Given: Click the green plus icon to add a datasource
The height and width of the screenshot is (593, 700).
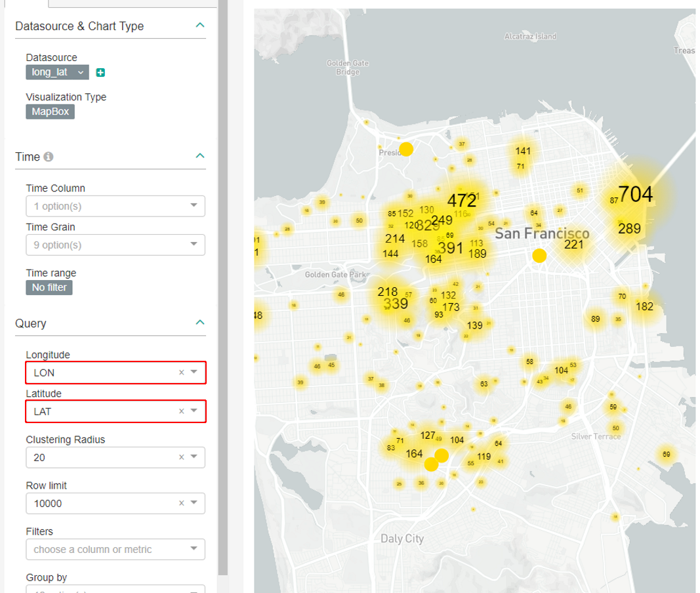Looking at the screenshot, I should pyautogui.click(x=100, y=72).
